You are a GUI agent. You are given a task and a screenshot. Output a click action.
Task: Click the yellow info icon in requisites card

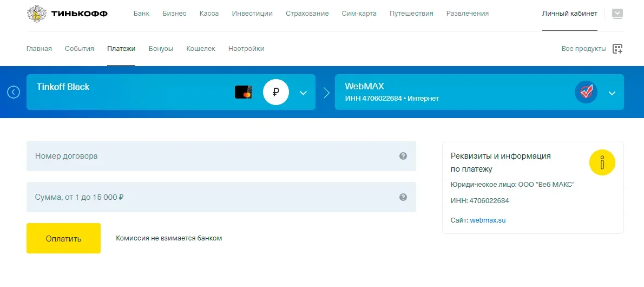[x=602, y=162]
